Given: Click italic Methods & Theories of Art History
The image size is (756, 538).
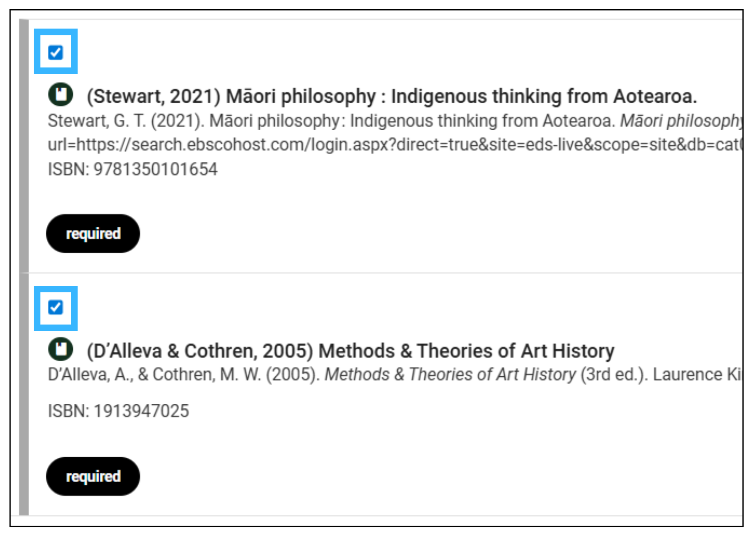Looking at the screenshot, I should point(450,374).
